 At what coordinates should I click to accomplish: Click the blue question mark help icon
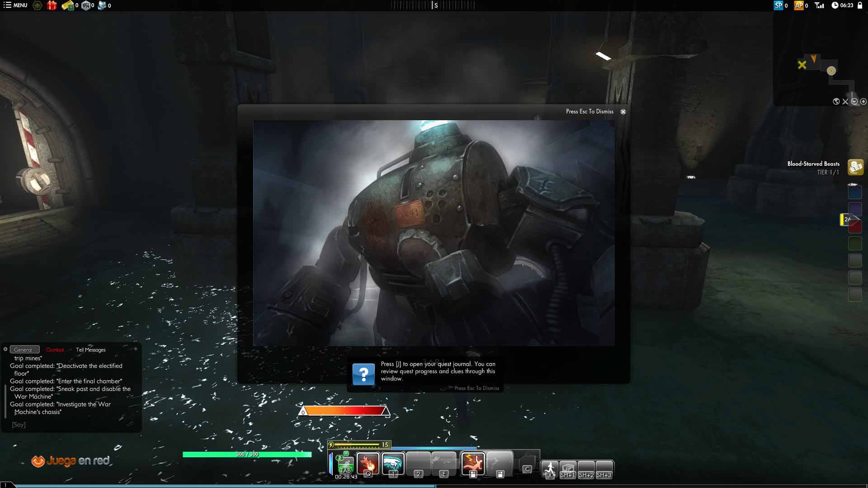363,374
